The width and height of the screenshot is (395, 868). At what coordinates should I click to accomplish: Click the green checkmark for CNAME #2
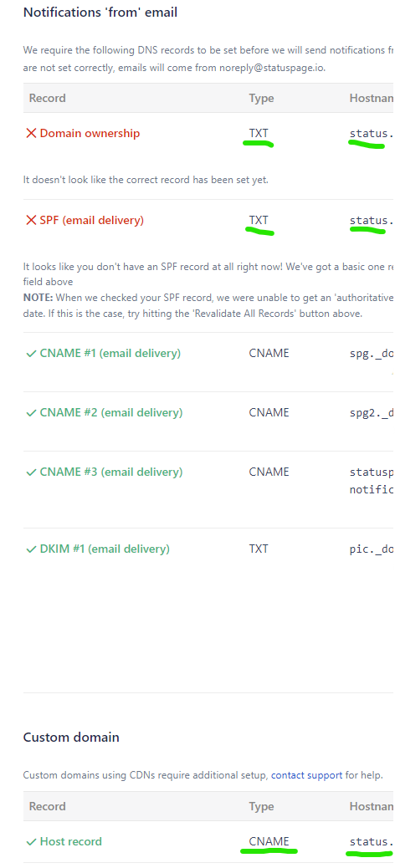click(31, 412)
